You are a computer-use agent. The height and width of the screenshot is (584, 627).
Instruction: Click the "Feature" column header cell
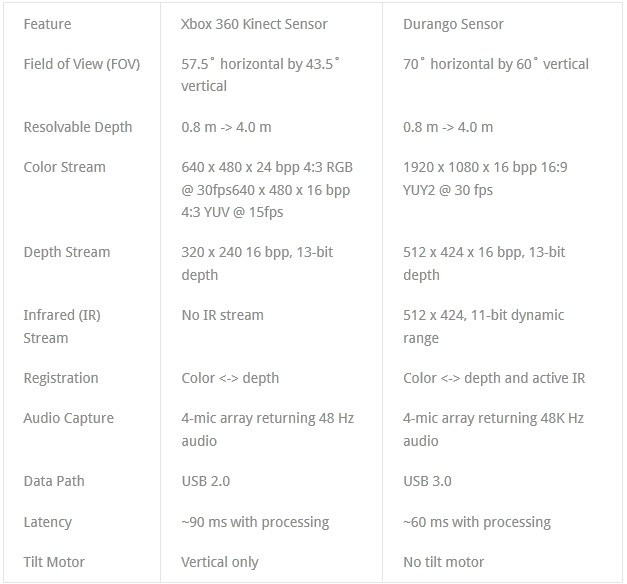tap(48, 23)
